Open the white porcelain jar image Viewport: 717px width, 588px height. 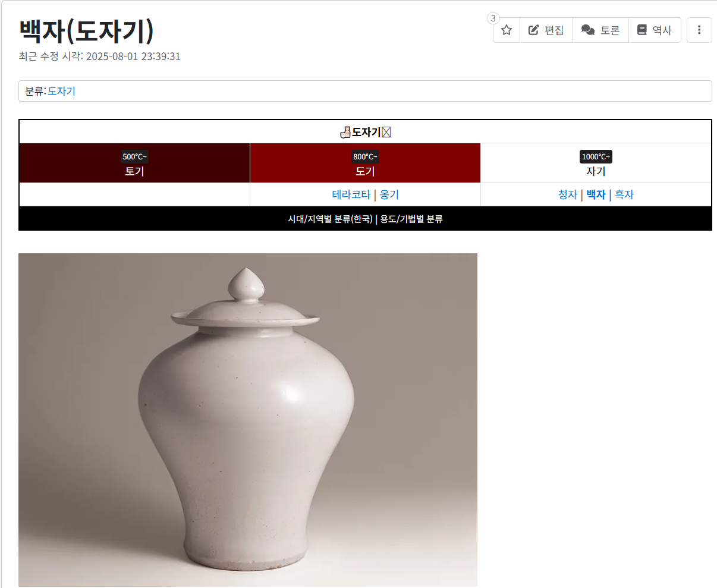248,420
